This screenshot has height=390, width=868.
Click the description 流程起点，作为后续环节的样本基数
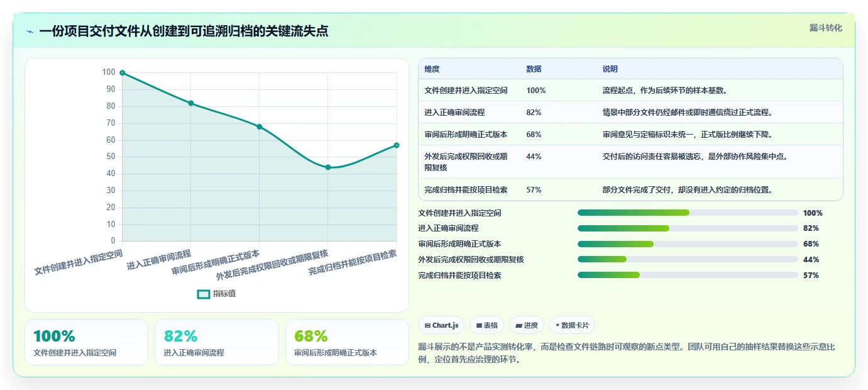(665, 91)
